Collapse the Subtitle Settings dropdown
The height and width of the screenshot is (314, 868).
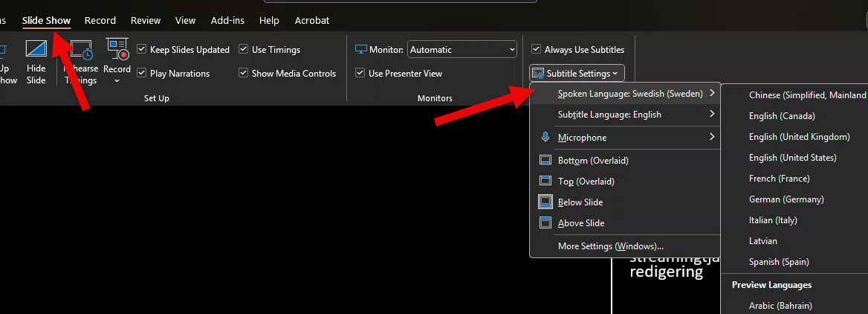click(577, 74)
